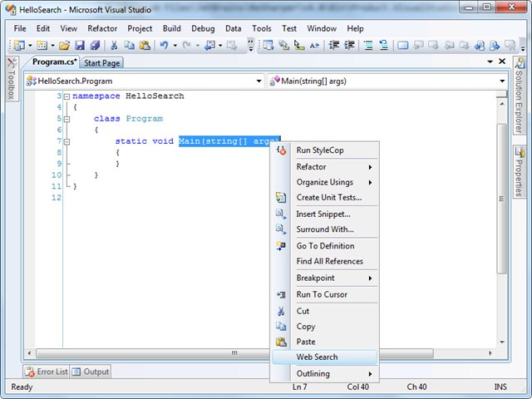Image resolution: width=532 pixels, height=399 pixels.
Task: Collapse the namespace HelloSearch outline
Action: pos(66,96)
